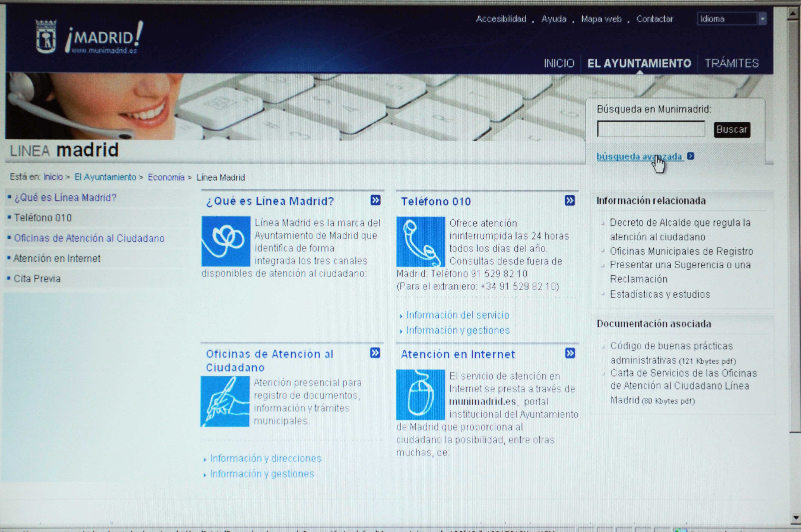Screen dimensions: 801x532
Task: Click the hand writing pen icon
Action: pyautogui.click(x=225, y=401)
